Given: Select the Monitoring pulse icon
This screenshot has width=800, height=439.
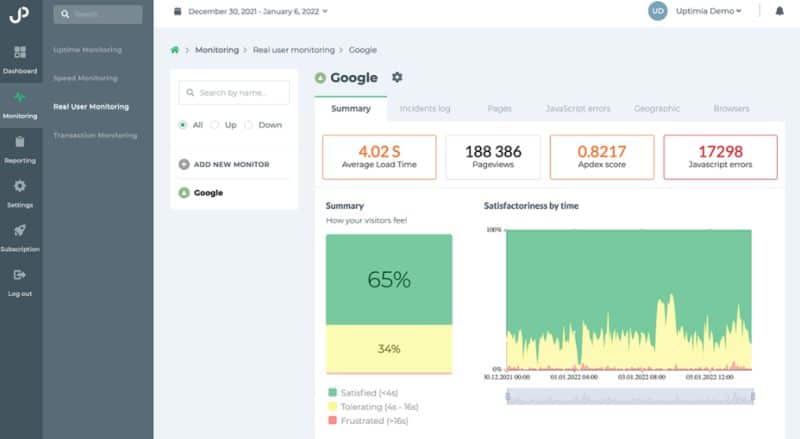Looking at the screenshot, I should [x=20, y=97].
